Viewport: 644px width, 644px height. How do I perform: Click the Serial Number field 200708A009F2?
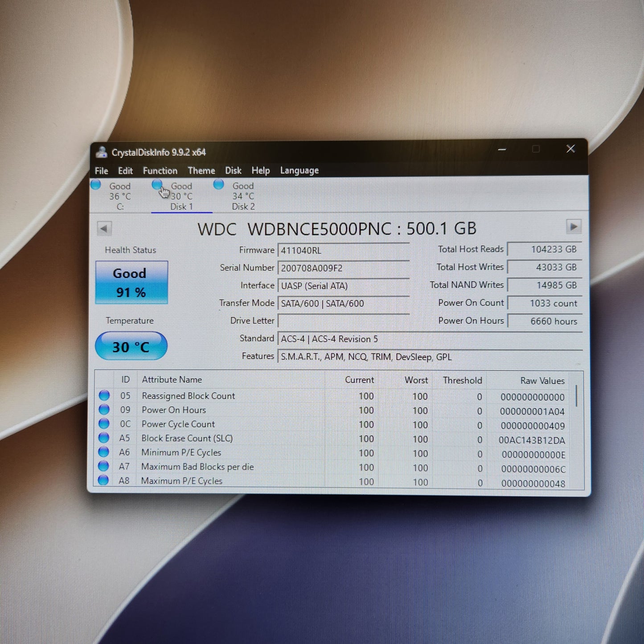(344, 268)
